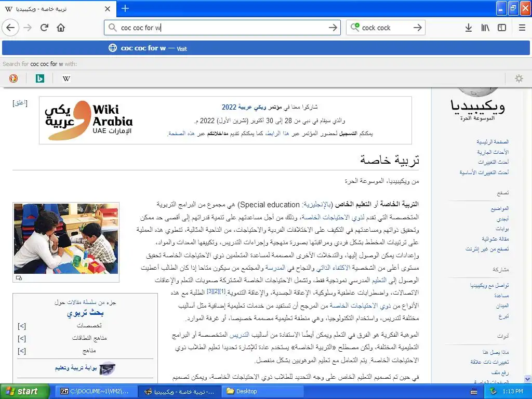
Task: Open the بالإنجليزية link
Action: tap(316, 205)
